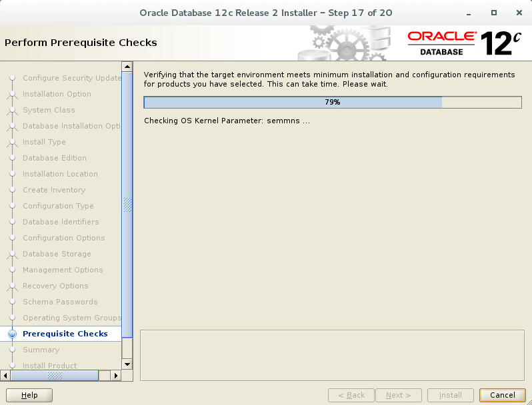
Task: Select Configuration Options step
Action: pos(64,238)
